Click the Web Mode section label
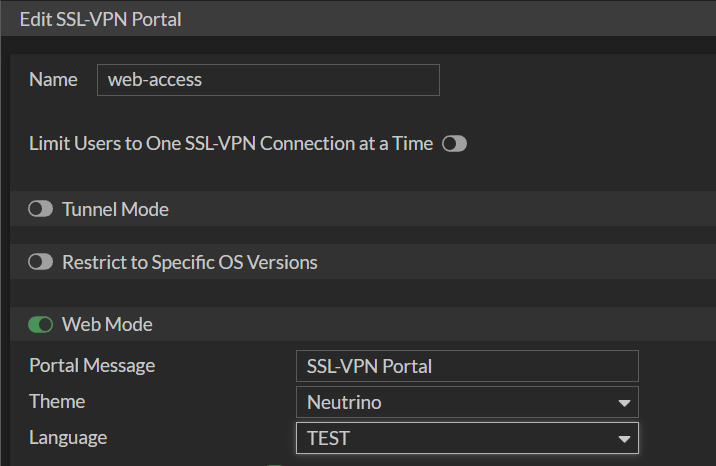The height and width of the screenshot is (466, 716). [107, 325]
